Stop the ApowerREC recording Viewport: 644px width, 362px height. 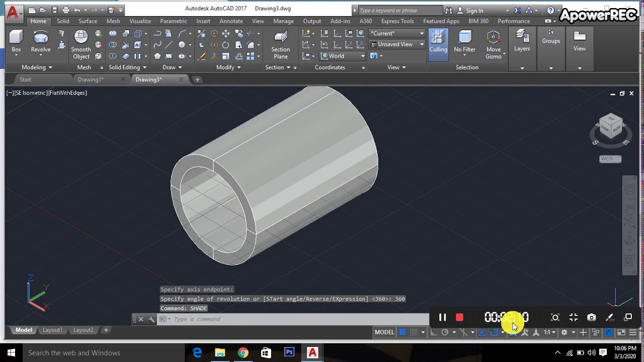[x=459, y=317]
